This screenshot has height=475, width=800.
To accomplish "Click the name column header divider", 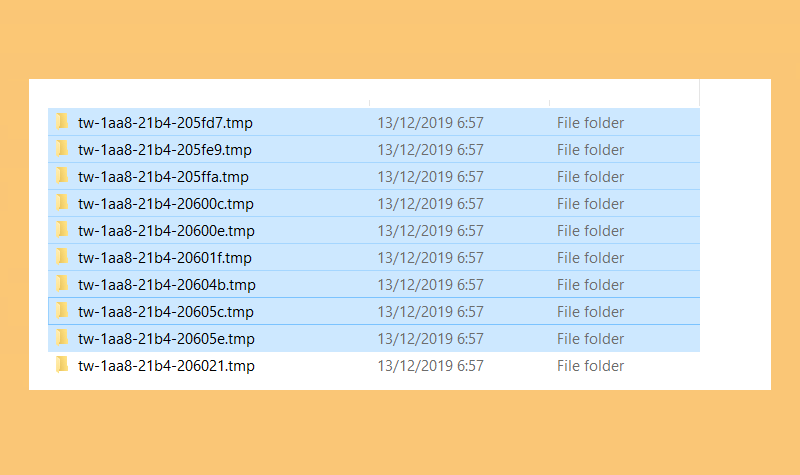I will [369, 103].
